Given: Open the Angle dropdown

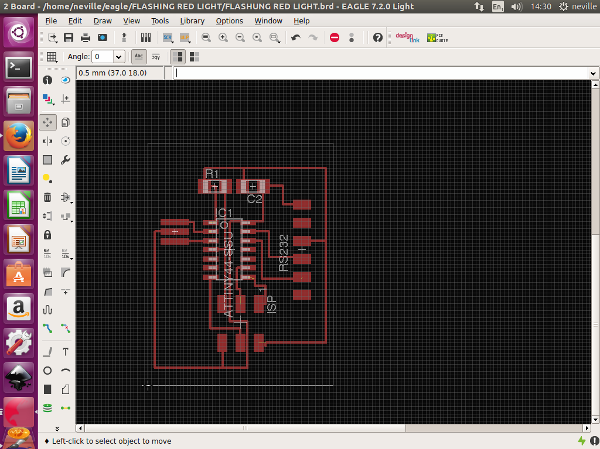Looking at the screenshot, I should 119,57.
